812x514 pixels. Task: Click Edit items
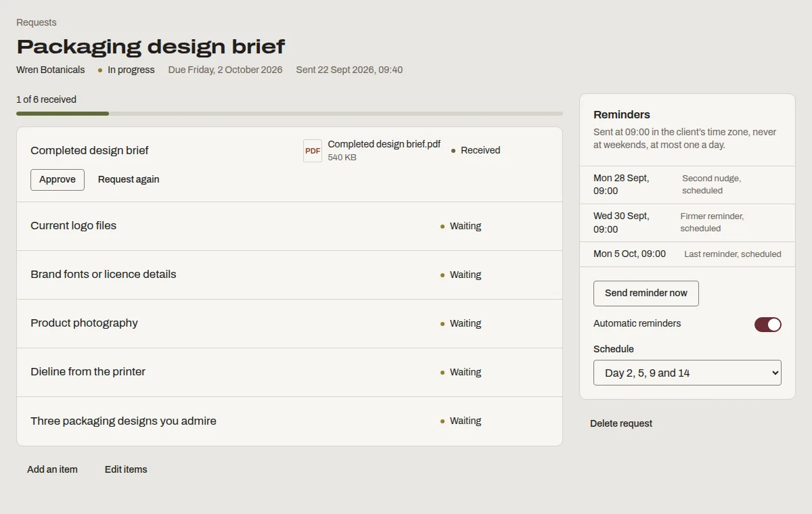coord(126,469)
